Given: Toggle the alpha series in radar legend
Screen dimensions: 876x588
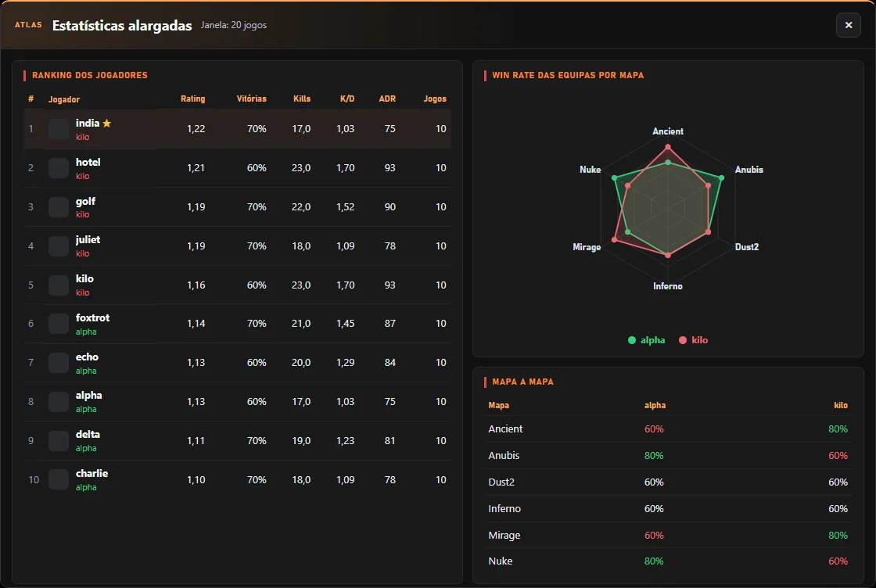Looking at the screenshot, I should tap(646, 340).
